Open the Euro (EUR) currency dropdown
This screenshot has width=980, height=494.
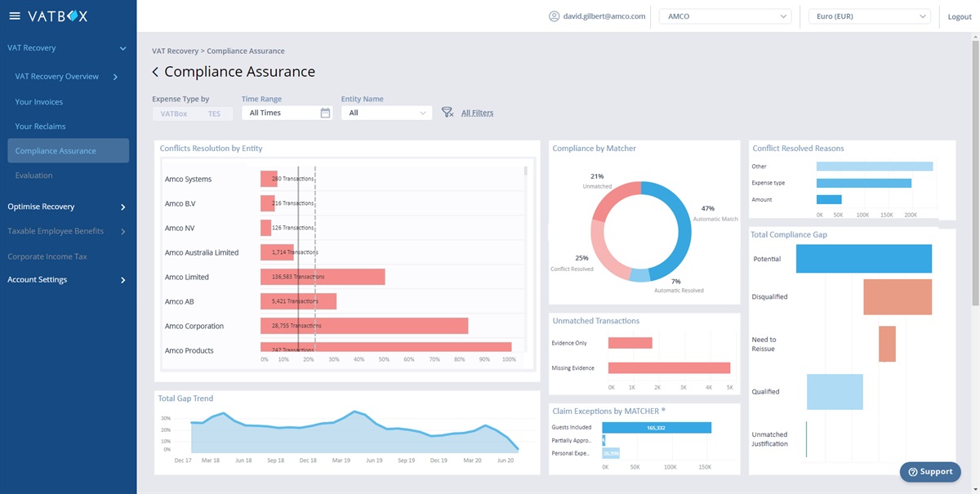869,16
